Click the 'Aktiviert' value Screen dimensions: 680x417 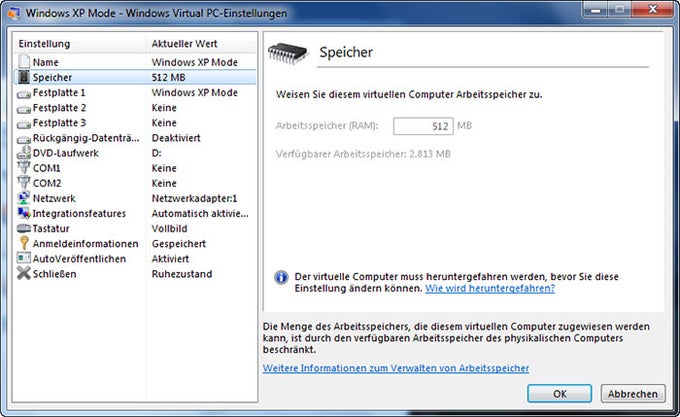coord(170,259)
